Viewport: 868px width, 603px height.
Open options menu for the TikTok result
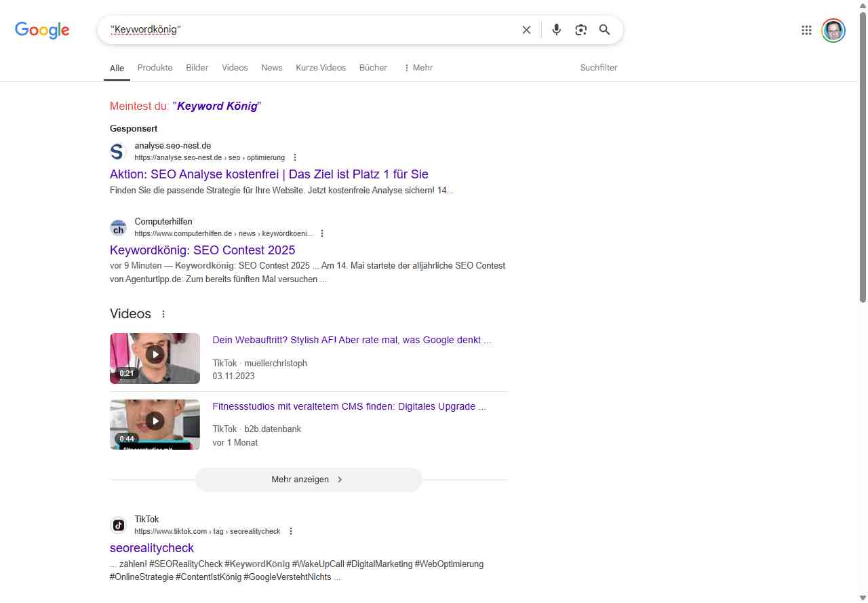click(291, 531)
